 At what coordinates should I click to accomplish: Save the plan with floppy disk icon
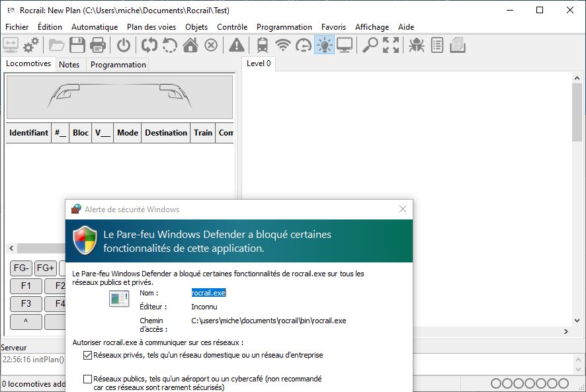pos(77,45)
